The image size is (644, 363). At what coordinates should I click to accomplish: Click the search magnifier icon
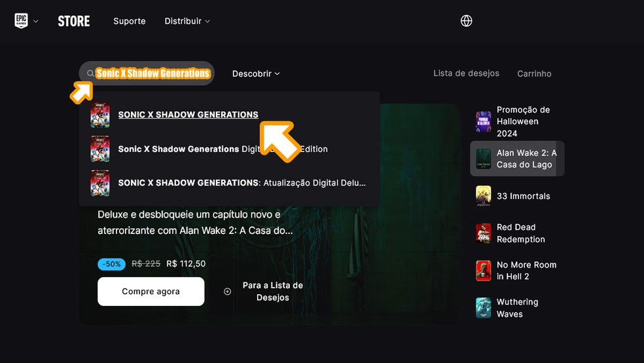(x=90, y=73)
